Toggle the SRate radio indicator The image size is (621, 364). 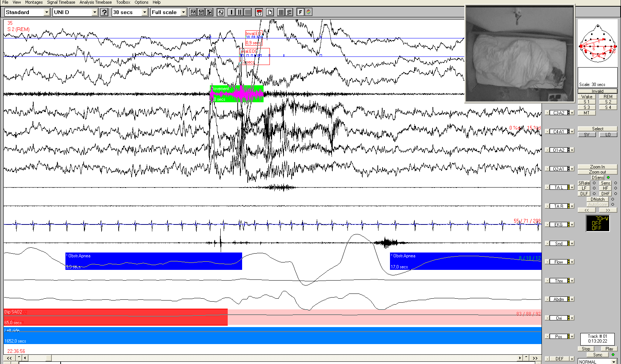(x=594, y=183)
